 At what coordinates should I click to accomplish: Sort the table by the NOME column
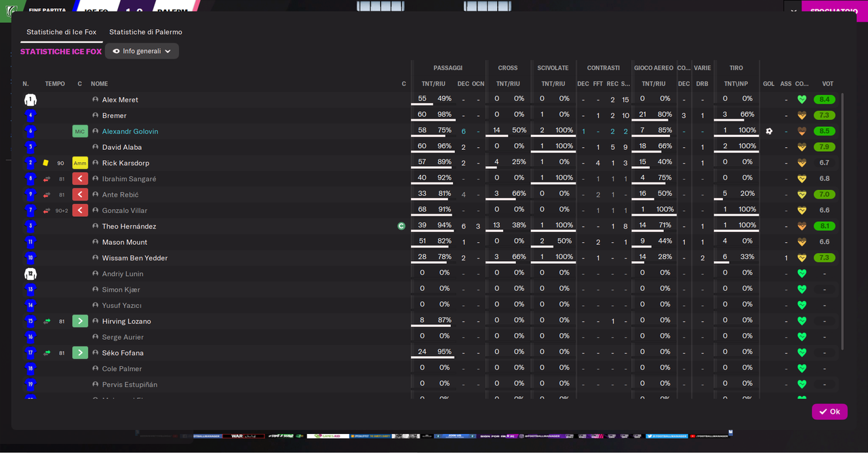click(100, 84)
